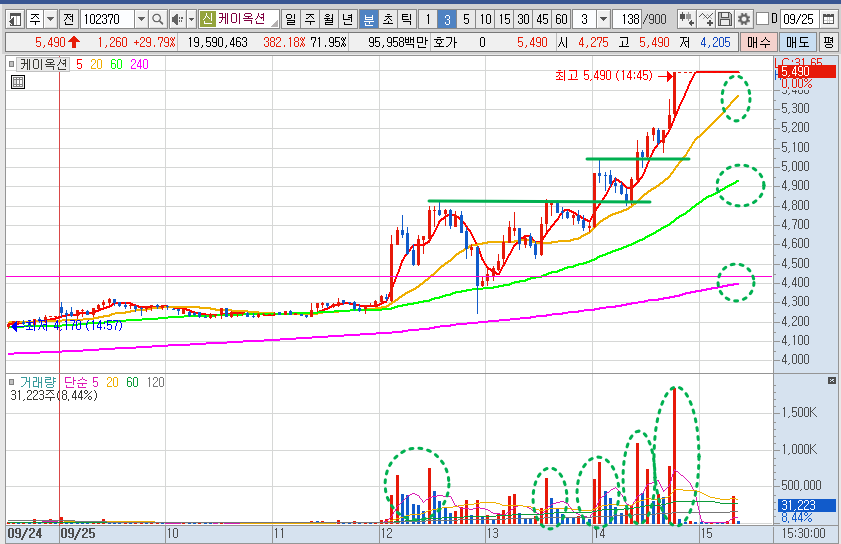Viewport: 841px width, 544px height.
Task: Click the magenta 240 moving average legend
Action: (x=139, y=64)
